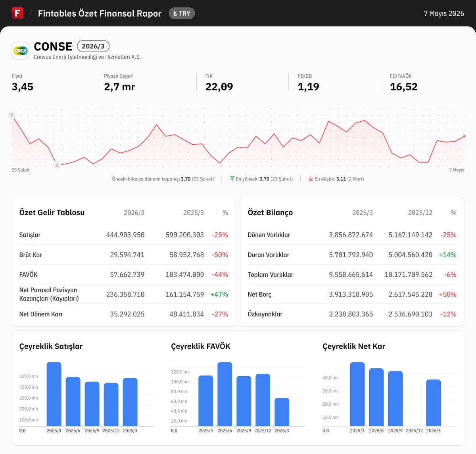Screen dimensions: 476x454
Task: Click the Çeyreklik Satışlar chart title
Action: [51, 346]
